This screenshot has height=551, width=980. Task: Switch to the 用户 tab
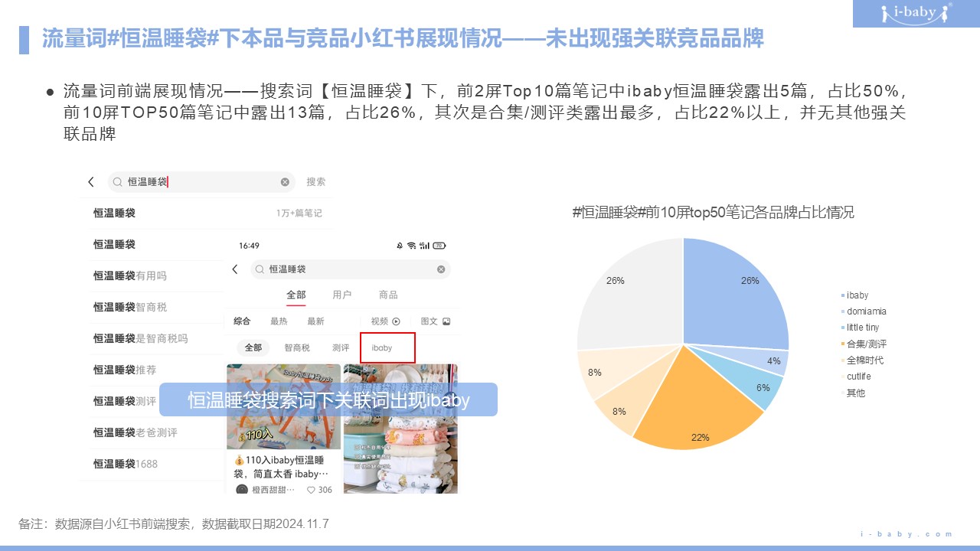pos(342,295)
